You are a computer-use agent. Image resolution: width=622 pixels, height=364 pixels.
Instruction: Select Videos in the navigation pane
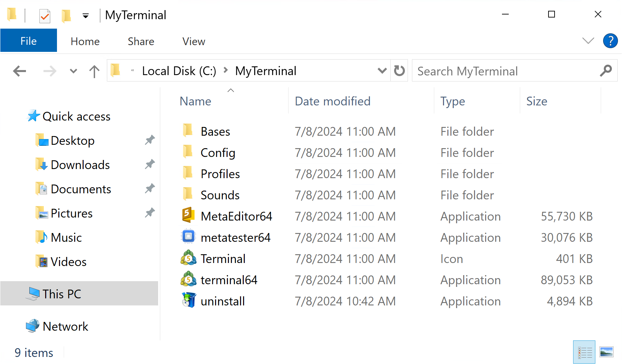pyautogui.click(x=68, y=261)
